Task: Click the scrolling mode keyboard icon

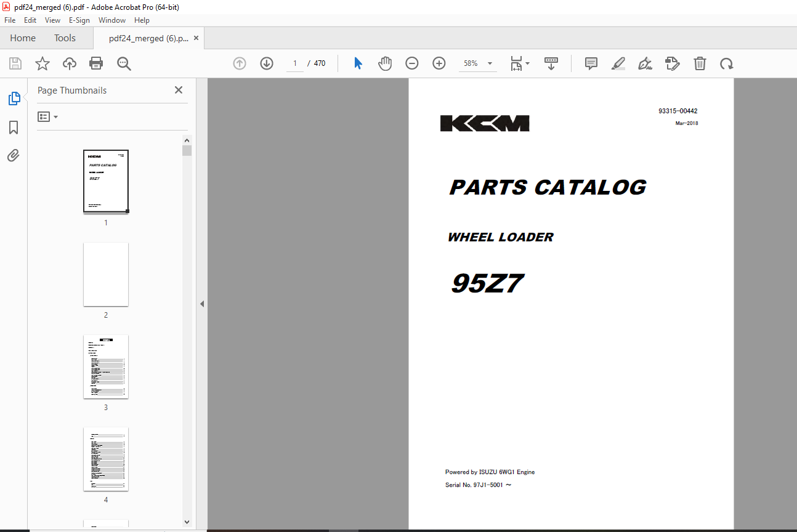Action: coord(551,63)
